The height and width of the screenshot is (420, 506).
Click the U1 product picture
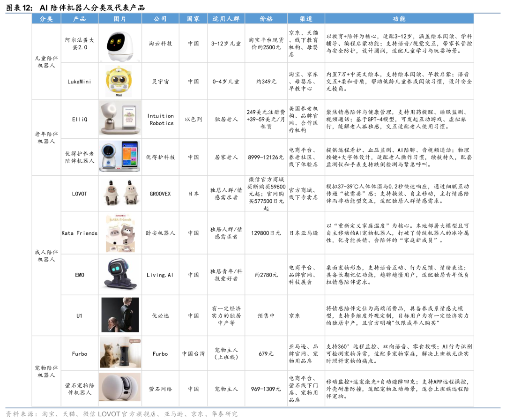click(x=120, y=315)
